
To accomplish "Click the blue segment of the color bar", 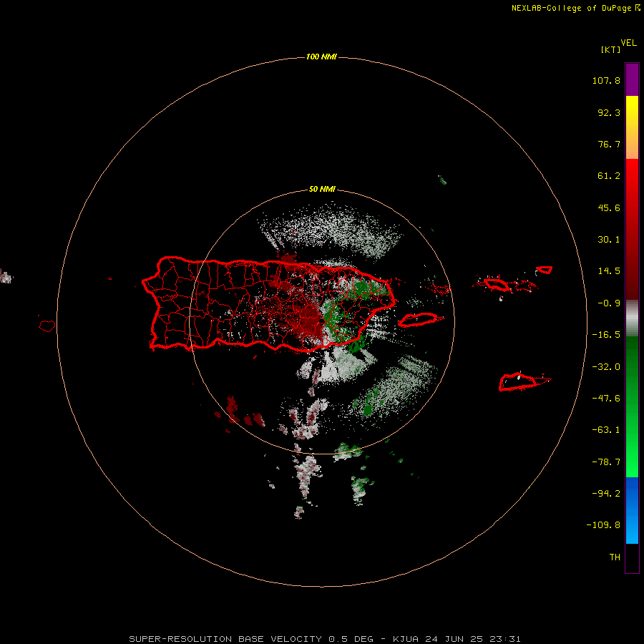I will pyautogui.click(x=632, y=510).
